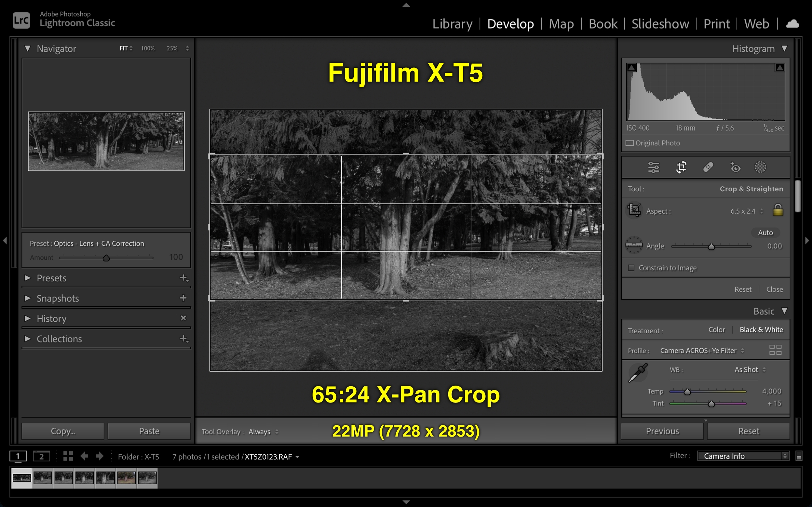The height and width of the screenshot is (507, 812).
Task: Collapse the Histogram panel triangle
Action: coord(784,49)
